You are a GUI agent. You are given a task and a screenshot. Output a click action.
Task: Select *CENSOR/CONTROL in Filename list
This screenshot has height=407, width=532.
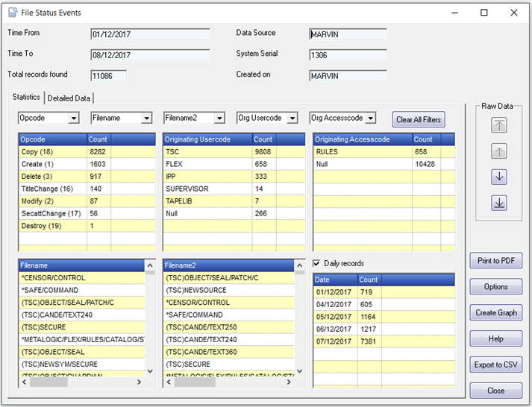click(82, 278)
